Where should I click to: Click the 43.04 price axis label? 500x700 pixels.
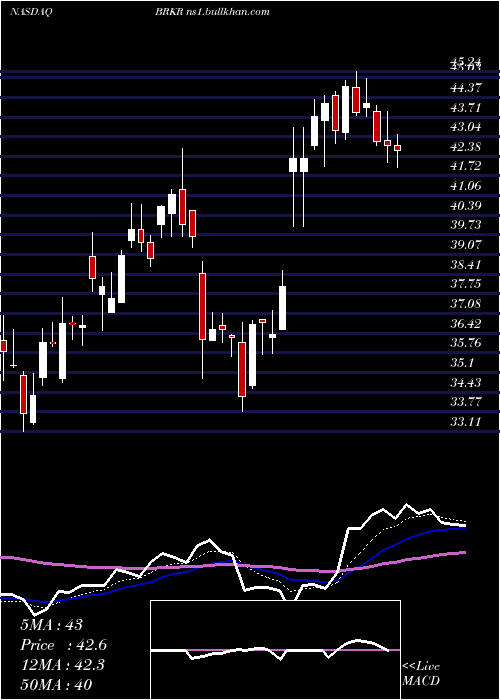pos(466,127)
